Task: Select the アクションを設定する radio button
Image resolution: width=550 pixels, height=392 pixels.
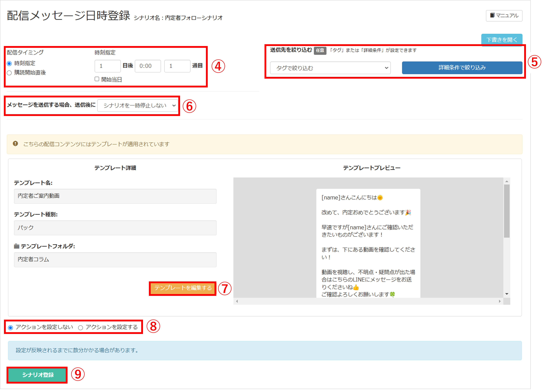Action: click(x=80, y=328)
